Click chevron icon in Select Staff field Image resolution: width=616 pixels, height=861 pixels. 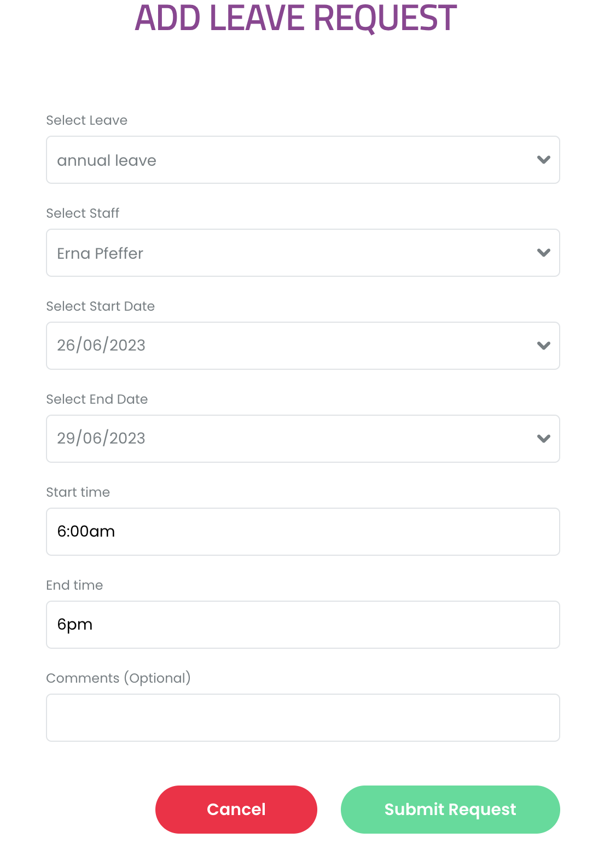pyautogui.click(x=543, y=253)
